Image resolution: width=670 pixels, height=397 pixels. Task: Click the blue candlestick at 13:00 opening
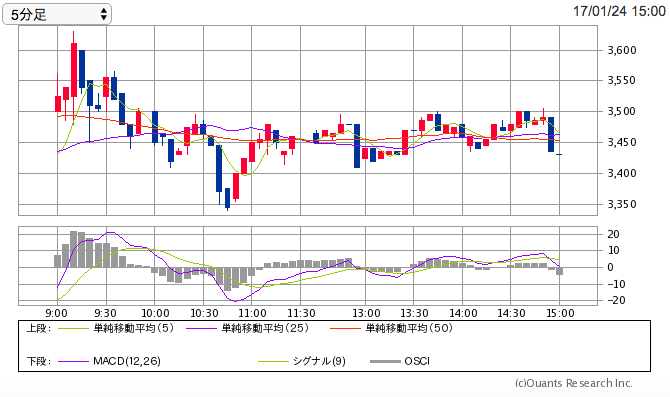coord(357,146)
